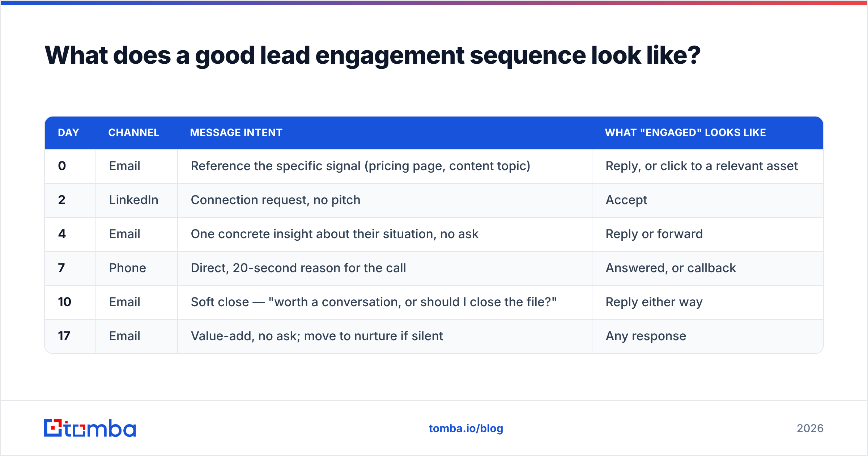868x456 pixels.
Task: Click "Reference the specific signal" text
Action: 276,166
